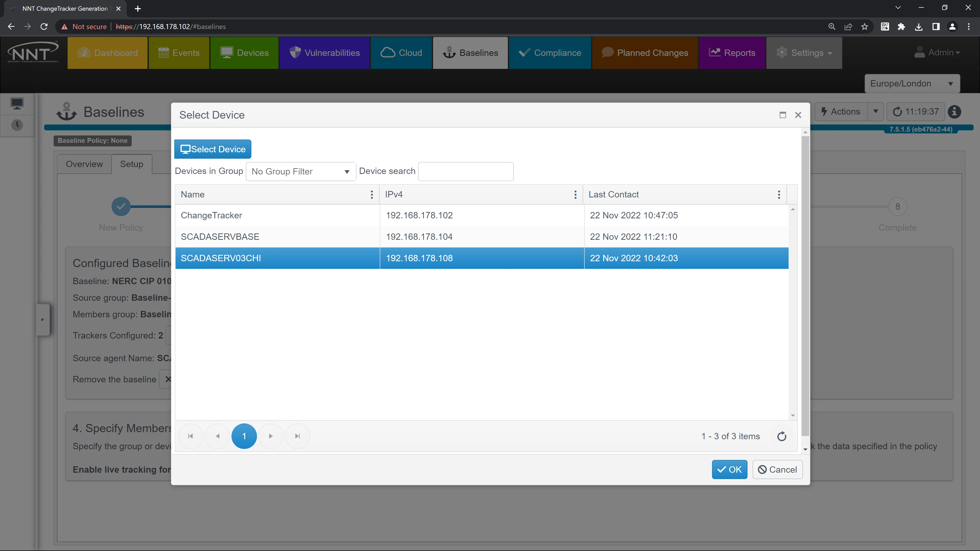Image resolution: width=980 pixels, height=551 pixels.
Task: Open the Devices in Group filter dropdown
Action: pos(301,171)
